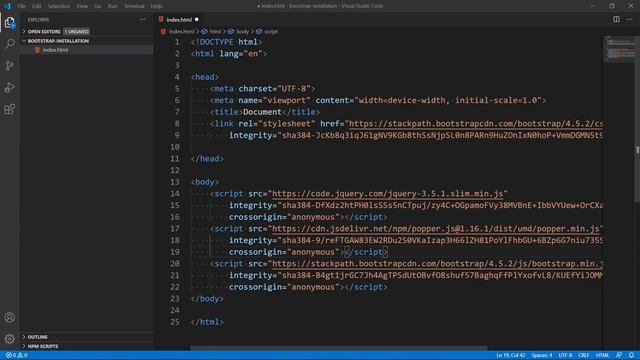Open the Terminal menu
Image resolution: width=640 pixels, height=360 pixels.
(x=134, y=6)
